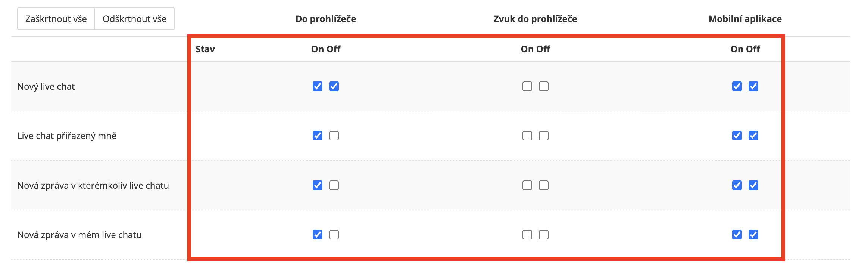Toggle Mobilní aplikace On, zpráva v kterémkoliv live chatu
Screen dimensions: 868x269
tap(737, 185)
